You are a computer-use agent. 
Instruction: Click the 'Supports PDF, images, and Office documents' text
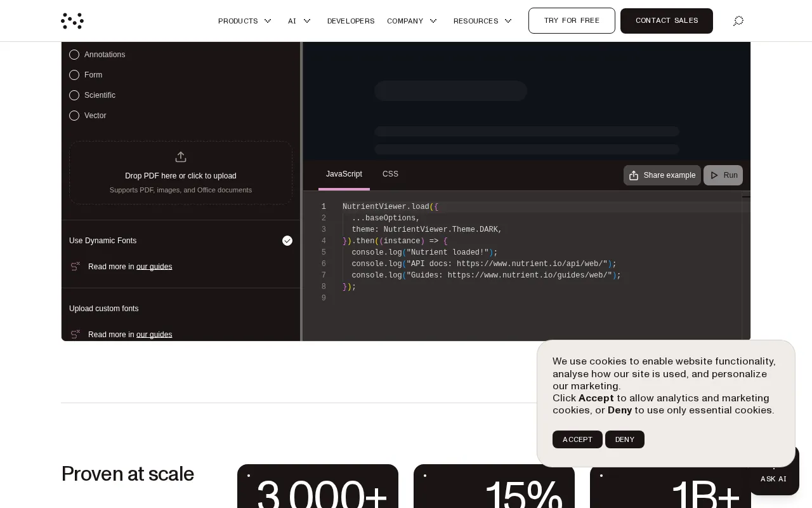[x=181, y=190]
